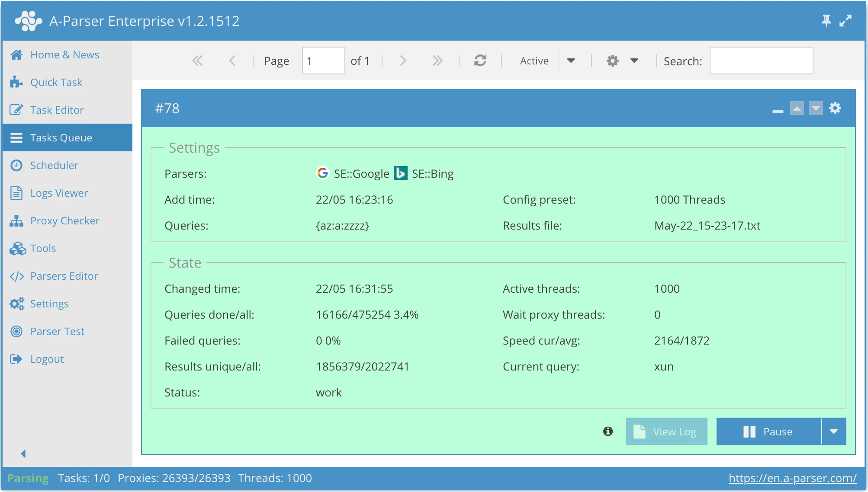Collapse the left sidebar panel
The image size is (868, 492).
click(x=23, y=454)
